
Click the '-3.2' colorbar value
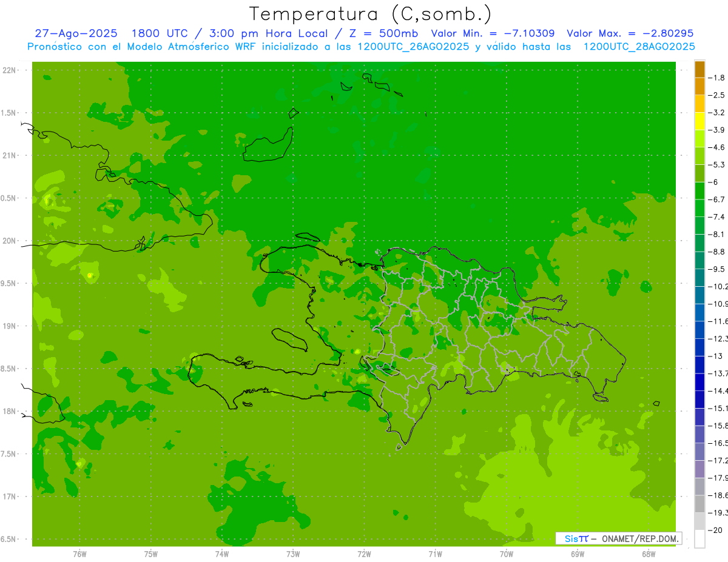716,113
